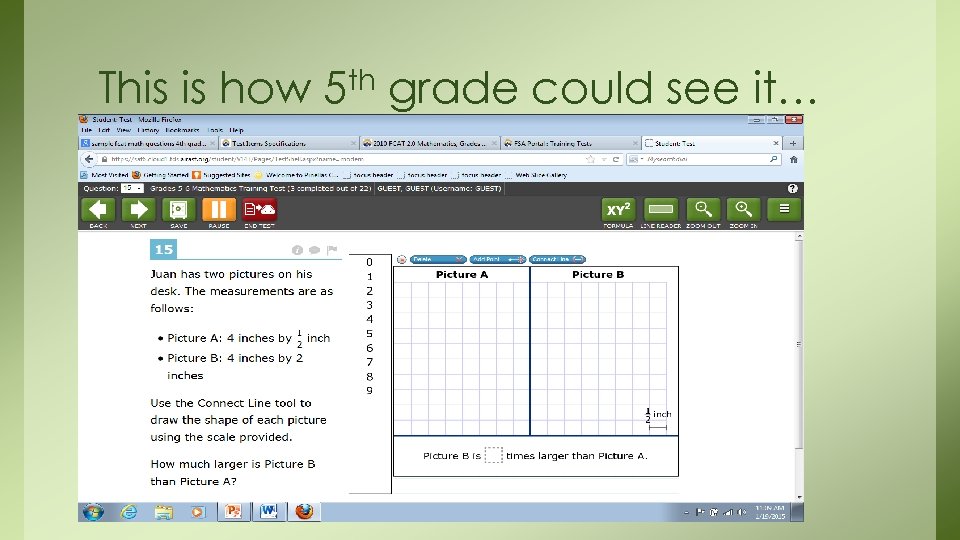960x540 pixels.
Task: Open the Windows Start orb
Action: coord(93,512)
